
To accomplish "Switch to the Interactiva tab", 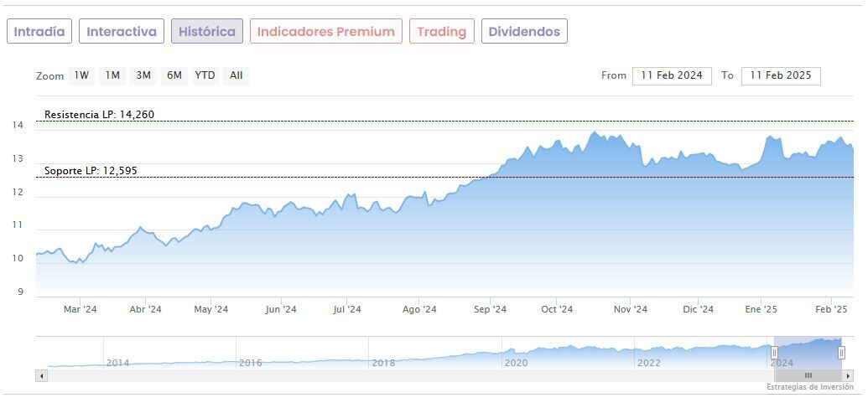I will click(122, 32).
